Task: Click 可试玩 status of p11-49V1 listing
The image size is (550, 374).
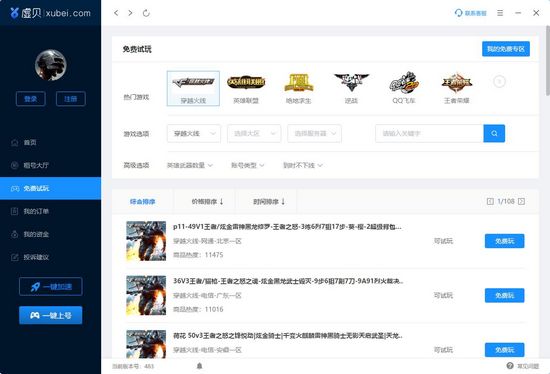Action: (x=443, y=241)
